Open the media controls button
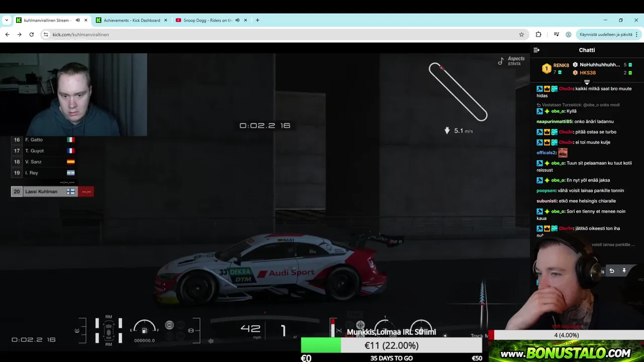 pos(556,34)
